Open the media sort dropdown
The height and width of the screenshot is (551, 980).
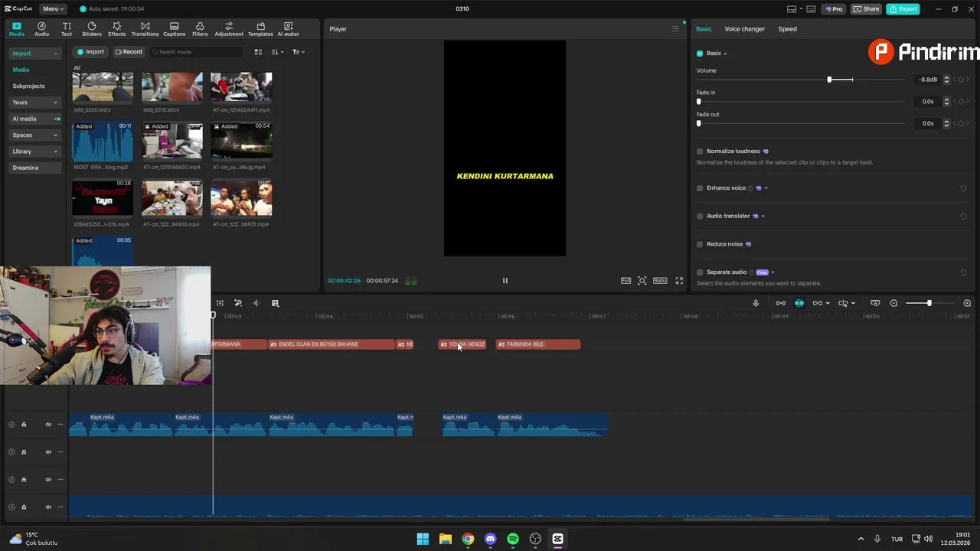[278, 52]
